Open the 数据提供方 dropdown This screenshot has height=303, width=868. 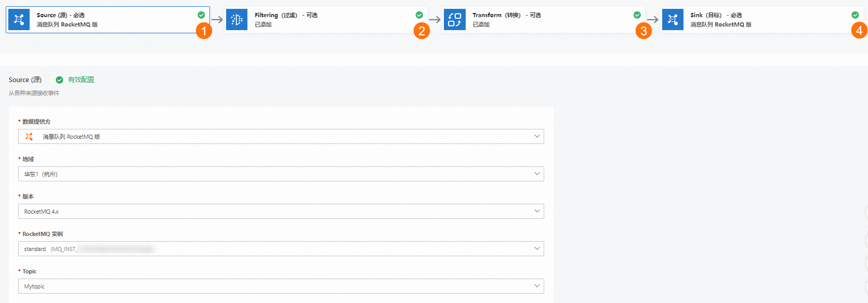coord(281,137)
